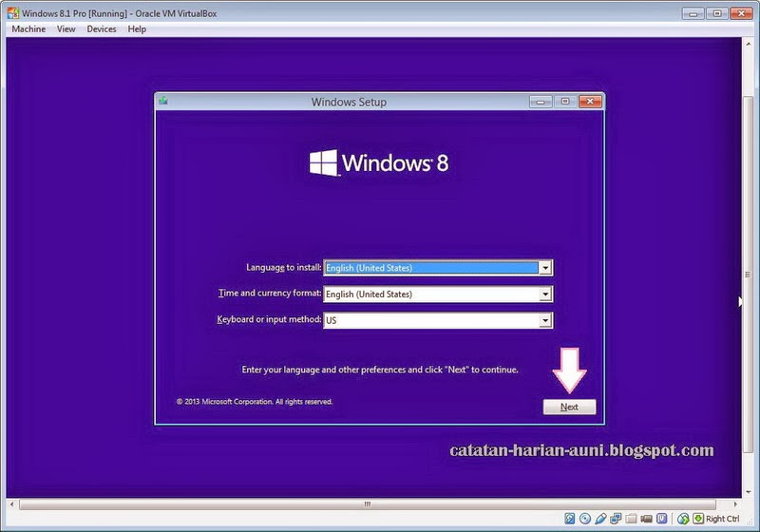
Task: Click the hard disk activity status icon
Action: tap(569, 519)
